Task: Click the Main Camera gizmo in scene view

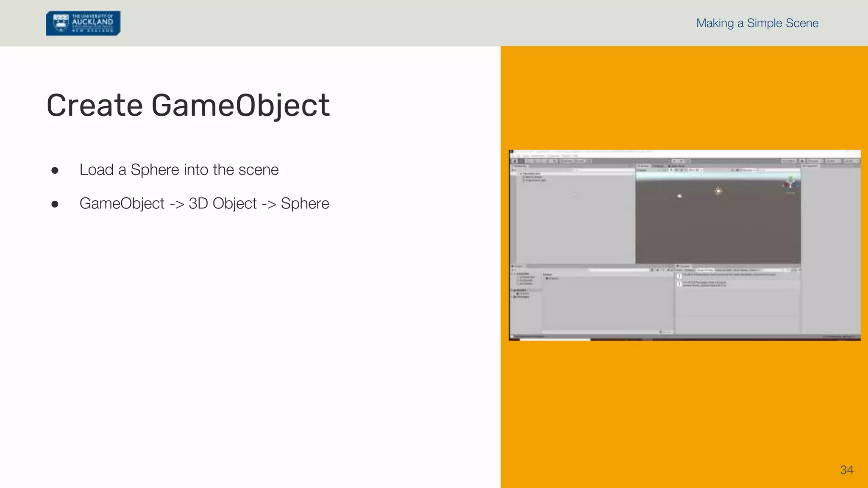Action: pos(679,196)
